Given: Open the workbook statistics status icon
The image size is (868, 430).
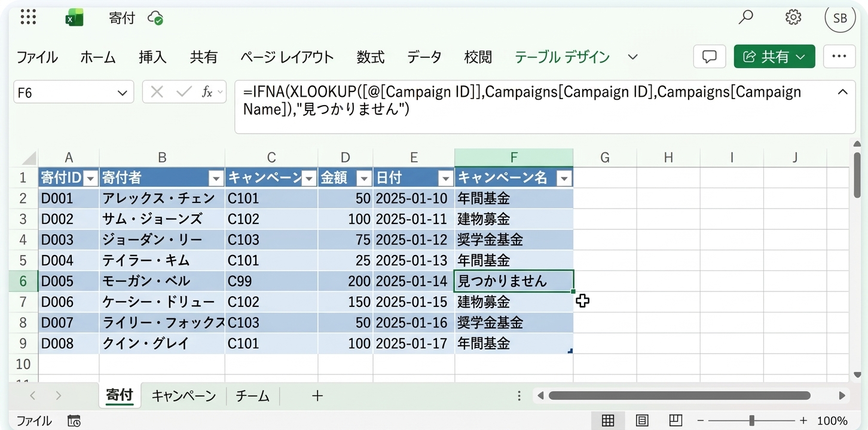Looking at the screenshot, I should (74, 421).
